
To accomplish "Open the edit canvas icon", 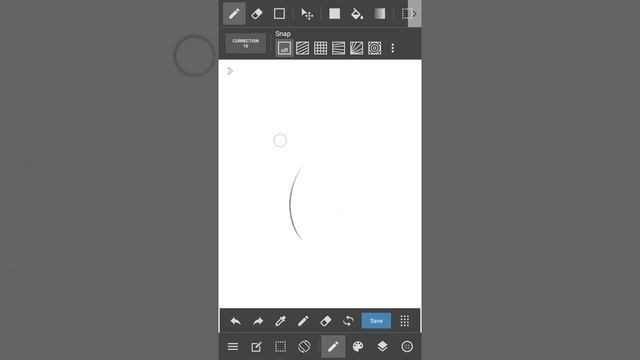I will point(256,347).
